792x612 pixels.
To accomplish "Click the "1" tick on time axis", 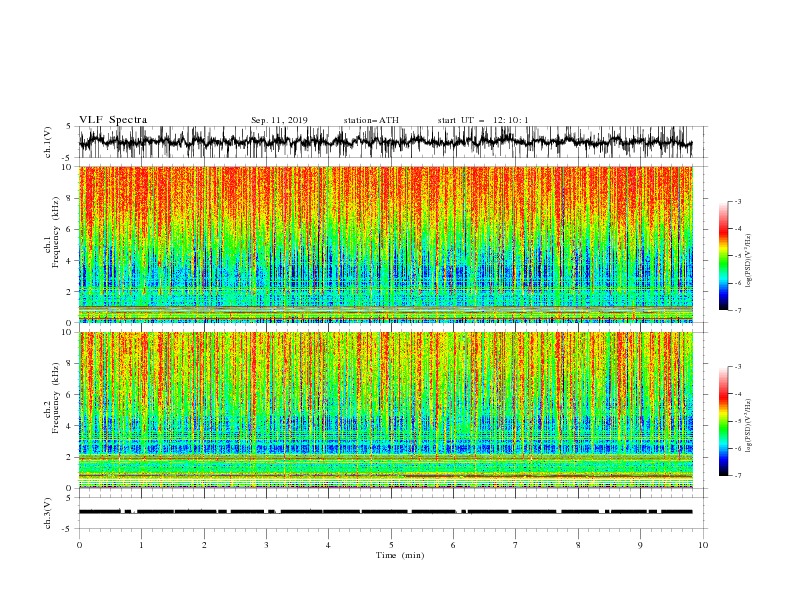I will 141,545.
